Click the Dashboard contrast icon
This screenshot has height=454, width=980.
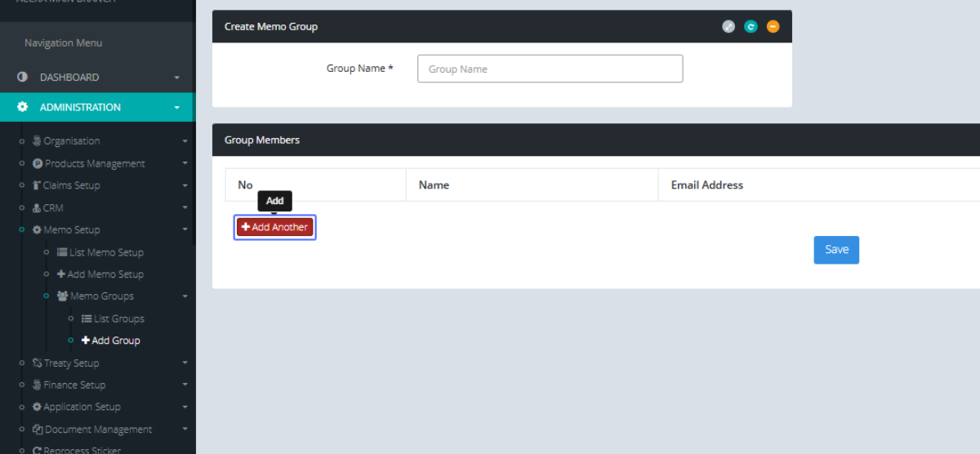coord(23,78)
